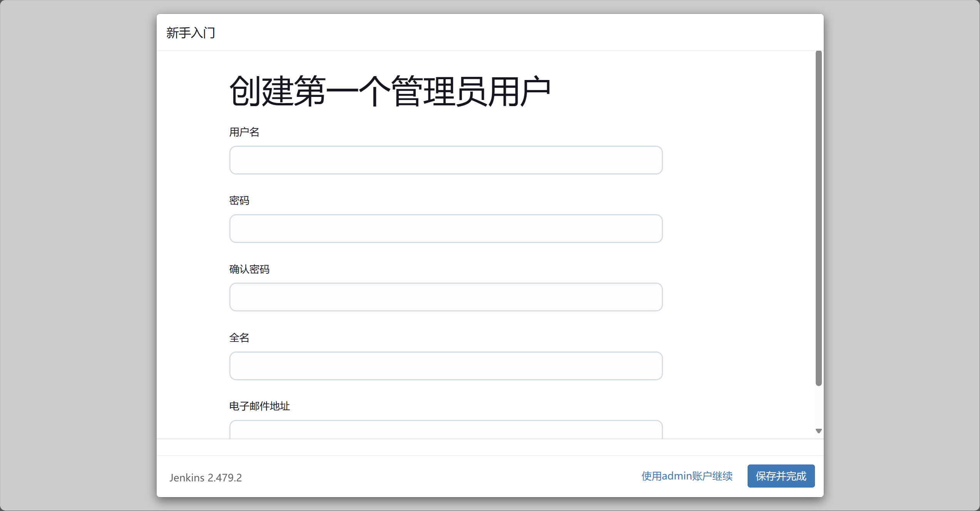Viewport: 980px width, 511px height.
Task: Click the gray backdrop left of dialog
Action: 77,255
